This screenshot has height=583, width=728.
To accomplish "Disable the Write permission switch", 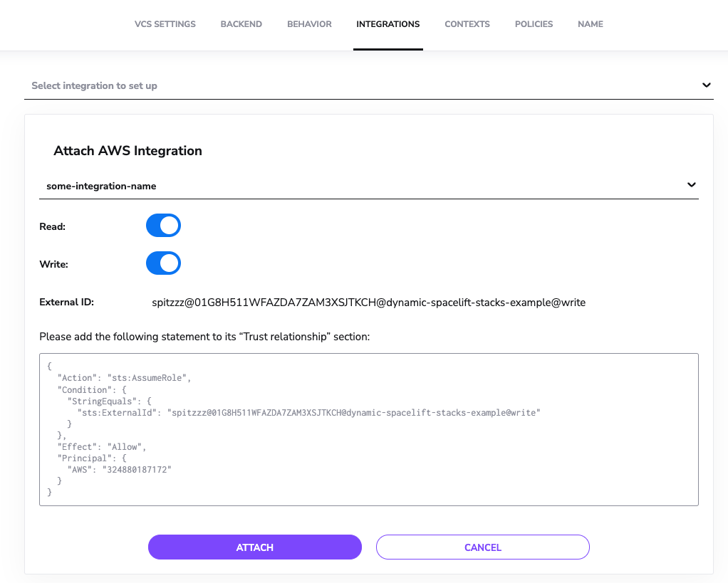I will [163, 263].
